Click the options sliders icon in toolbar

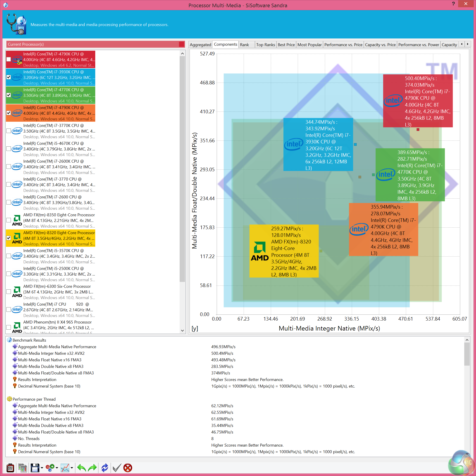pos(10,468)
